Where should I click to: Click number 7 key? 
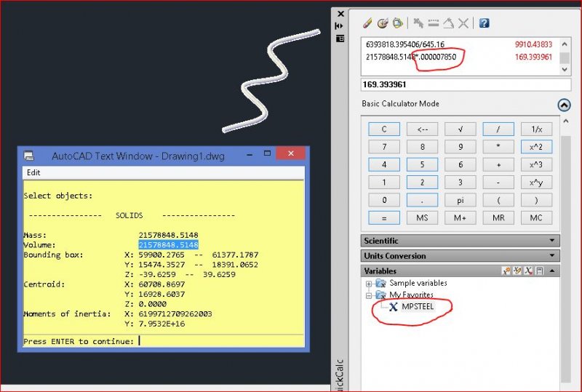point(384,147)
